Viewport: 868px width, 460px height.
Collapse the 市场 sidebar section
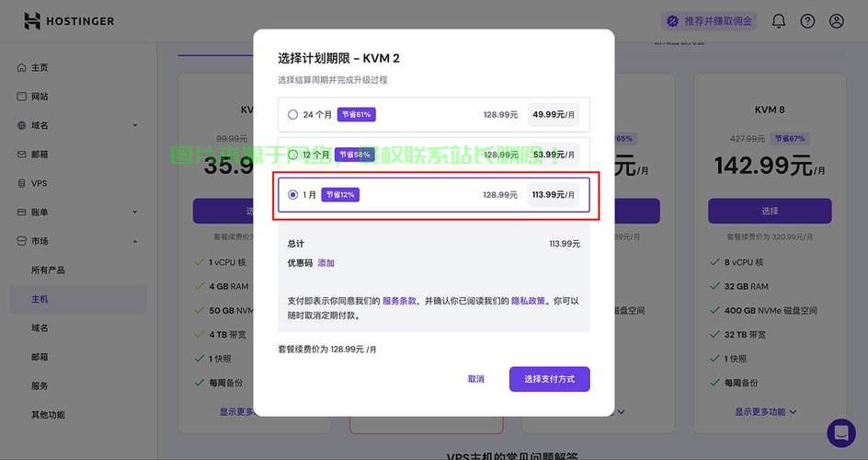pos(135,241)
